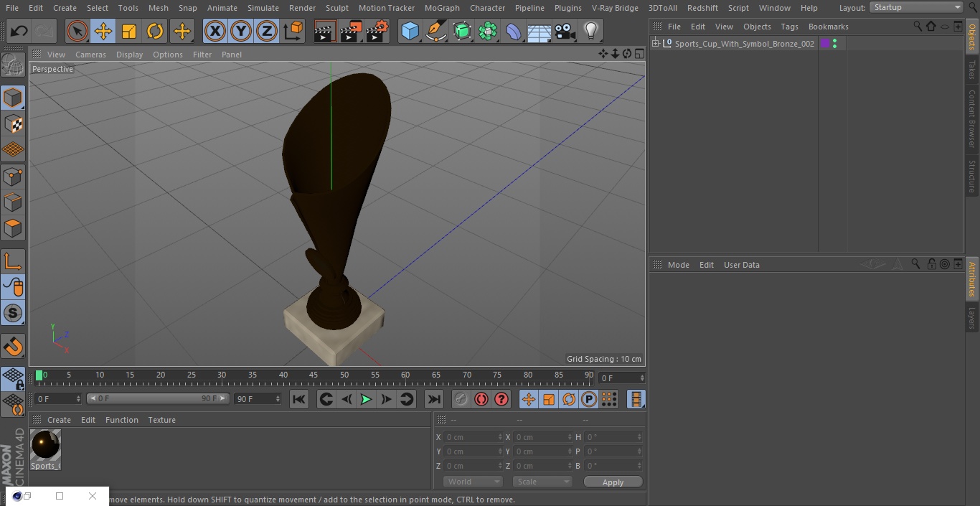980x506 pixels.
Task: Toggle the object's visibility dots
Action: coord(834,44)
